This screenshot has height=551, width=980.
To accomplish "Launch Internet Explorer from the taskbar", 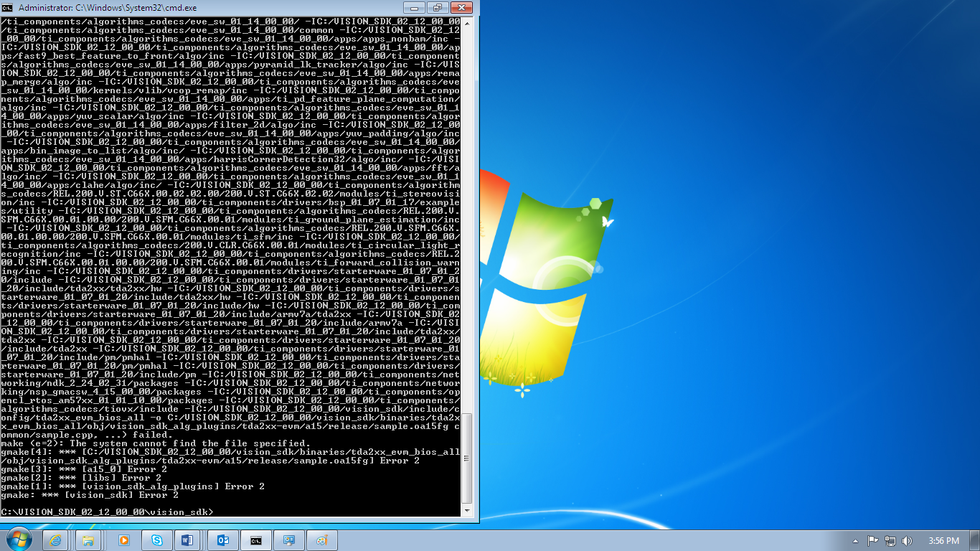I will [57, 540].
